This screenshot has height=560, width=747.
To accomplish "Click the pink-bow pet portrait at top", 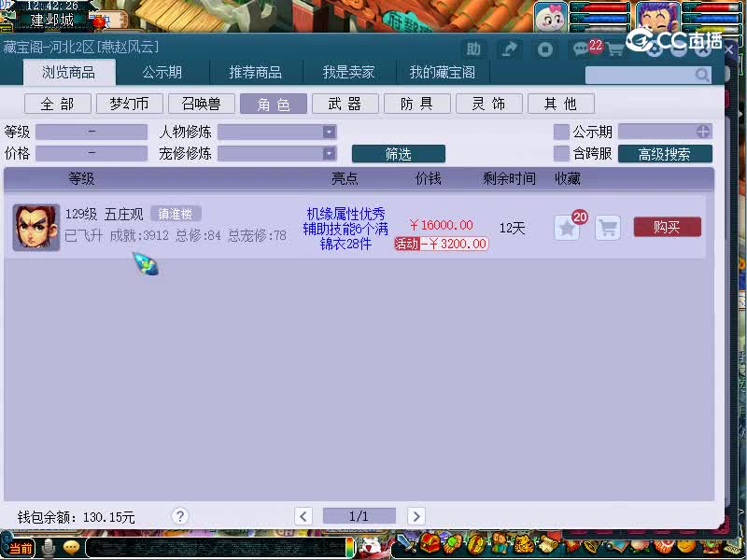I will 551,17.
